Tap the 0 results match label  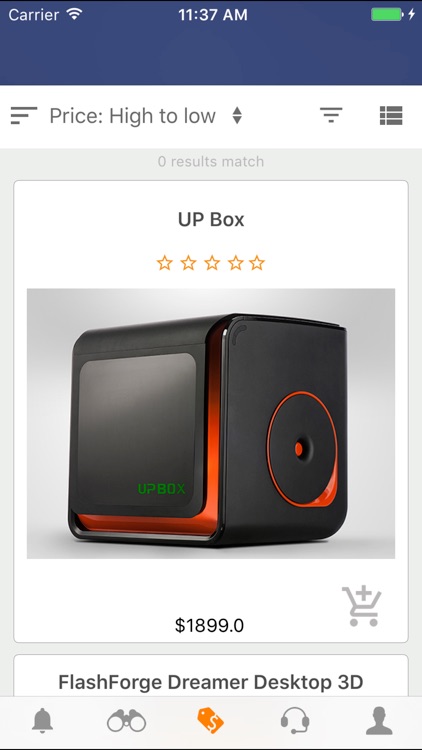(211, 161)
